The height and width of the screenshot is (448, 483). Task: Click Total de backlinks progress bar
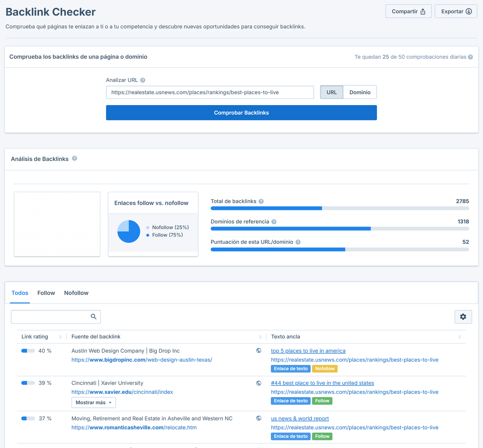tap(340, 209)
